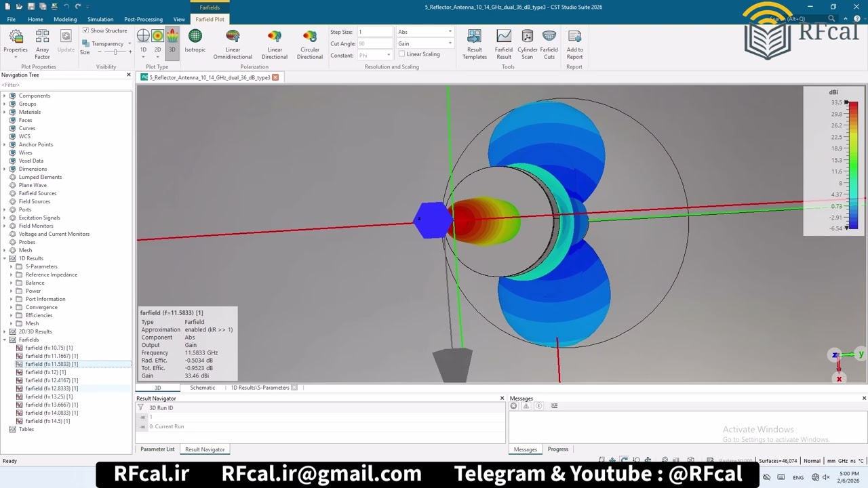868x488 pixels.
Task: Open Result Templates tool
Action: pyautogui.click(x=475, y=44)
